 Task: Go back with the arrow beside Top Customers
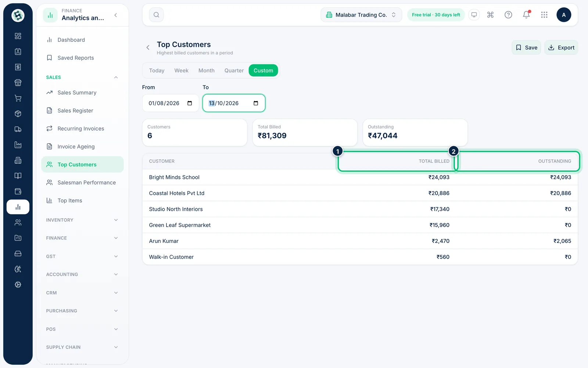[x=148, y=47]
